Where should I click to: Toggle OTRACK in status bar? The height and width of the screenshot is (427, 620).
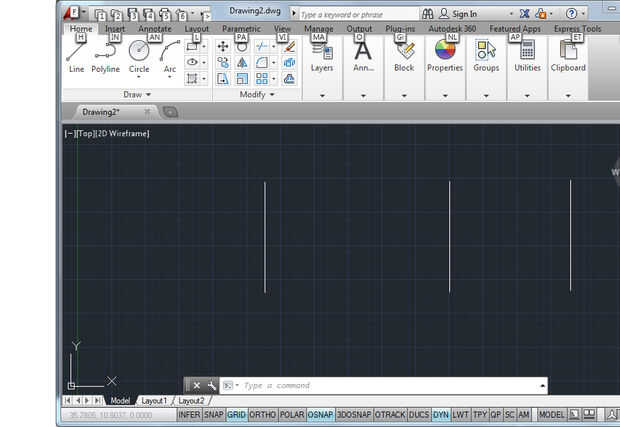(390, 415)
